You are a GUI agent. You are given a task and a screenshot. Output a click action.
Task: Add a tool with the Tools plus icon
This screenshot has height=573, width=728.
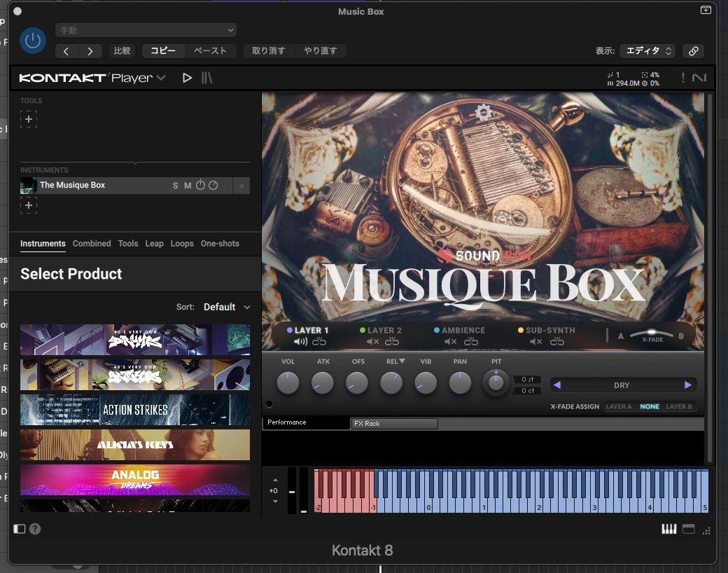click(29, 119)
